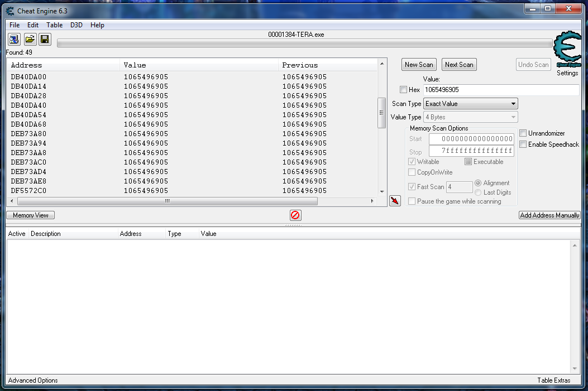Screen dimensions: 588x391
Task: Click Add Address Manually button
Action: click(549, 215)
